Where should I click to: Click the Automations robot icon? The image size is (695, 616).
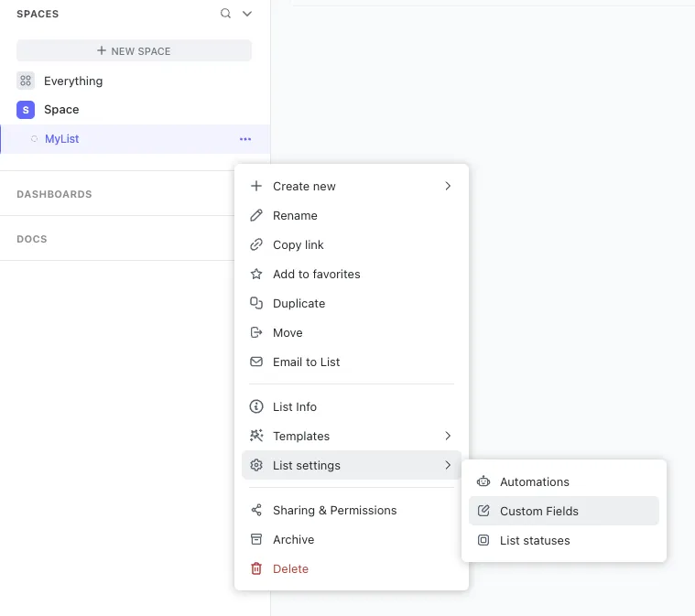click(x=483, y=481)
